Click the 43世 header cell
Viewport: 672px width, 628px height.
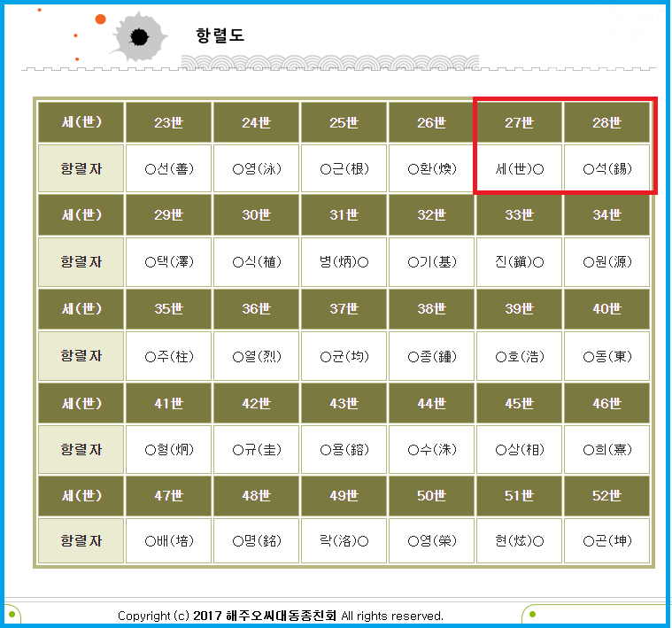344,403
